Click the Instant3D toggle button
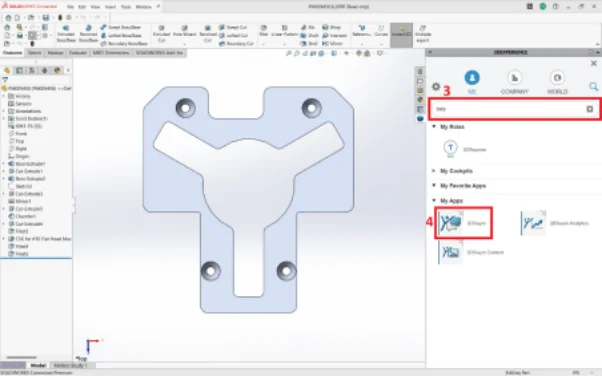This screenshot has height=377, width=602. point(401,35)
